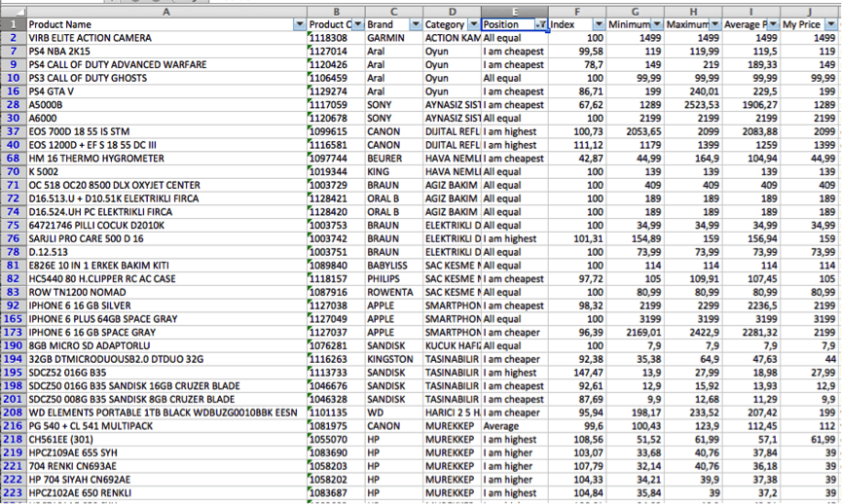Select the KINGSTON brand cell
The image size is (842, 504).
[392, 359]
